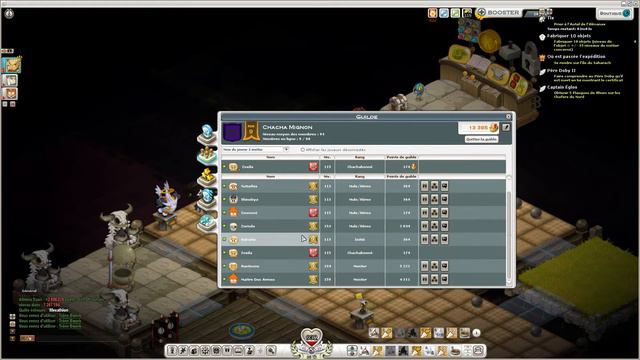Open the Boutique shop button
Screen dimensions: 640x360
coord(615,13)
